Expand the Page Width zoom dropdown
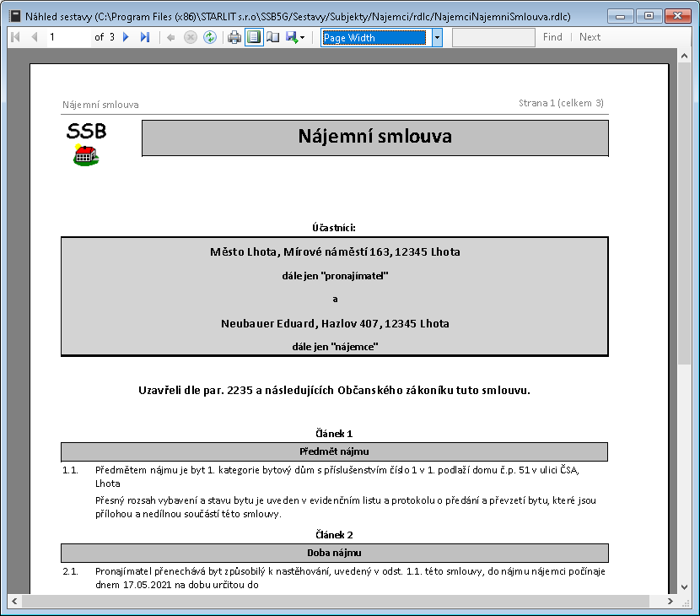700x616 pixels. click(x=437, y=37)
